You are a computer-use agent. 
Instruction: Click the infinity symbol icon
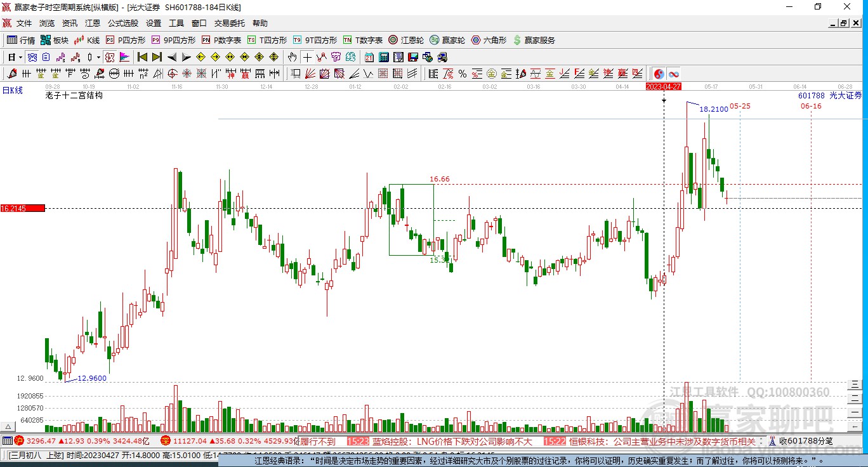pos(673,74)
